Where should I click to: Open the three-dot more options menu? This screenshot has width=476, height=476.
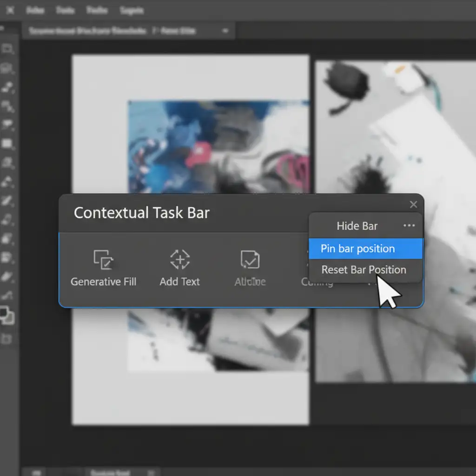409,225
